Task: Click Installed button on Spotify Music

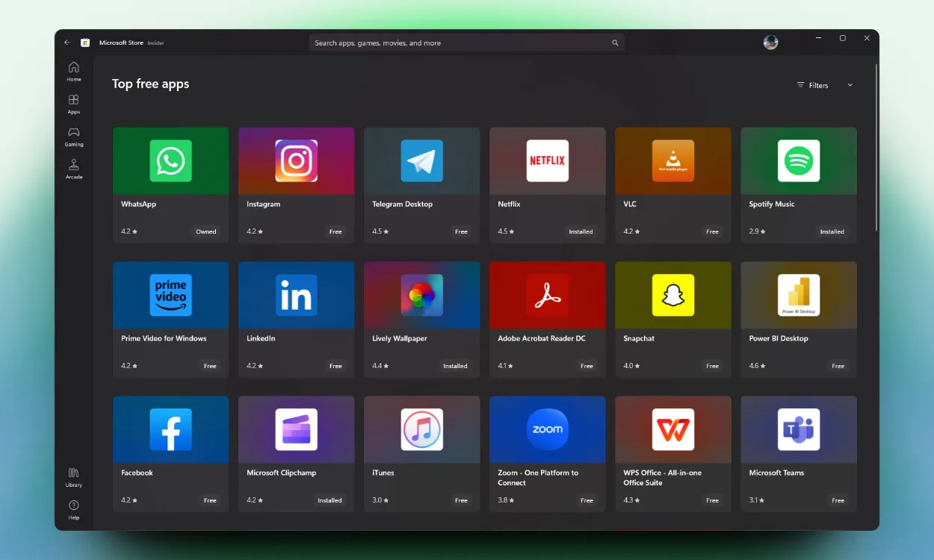Action: pyautogui.click(x=832, y=231)
